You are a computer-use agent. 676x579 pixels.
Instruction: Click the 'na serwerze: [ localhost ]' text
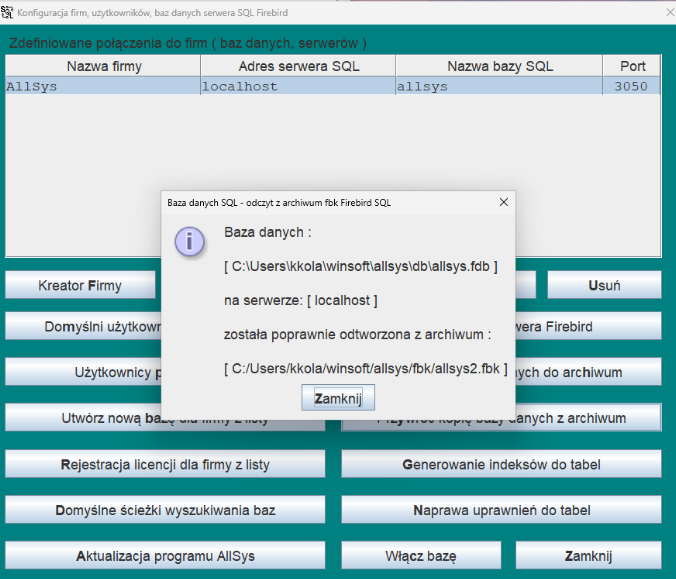point(300,300)
